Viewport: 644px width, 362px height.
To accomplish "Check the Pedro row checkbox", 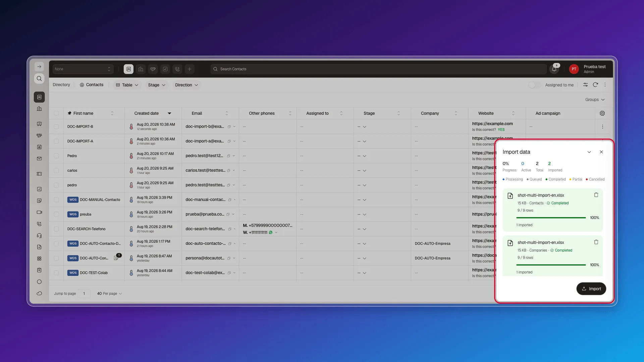I will pos(56,156).
